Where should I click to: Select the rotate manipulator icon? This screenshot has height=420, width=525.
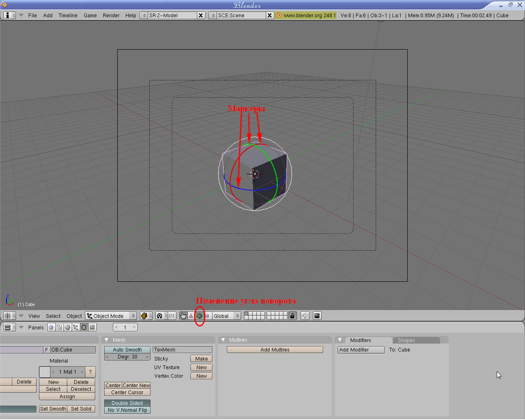(199, 316)
